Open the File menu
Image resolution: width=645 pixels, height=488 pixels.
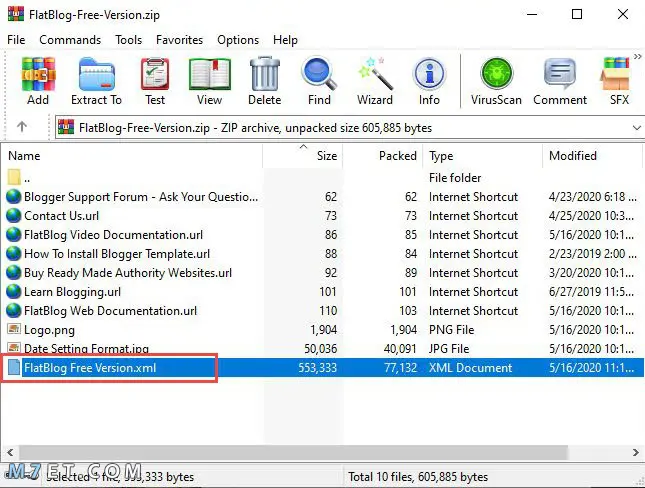(x=16, y=40)
